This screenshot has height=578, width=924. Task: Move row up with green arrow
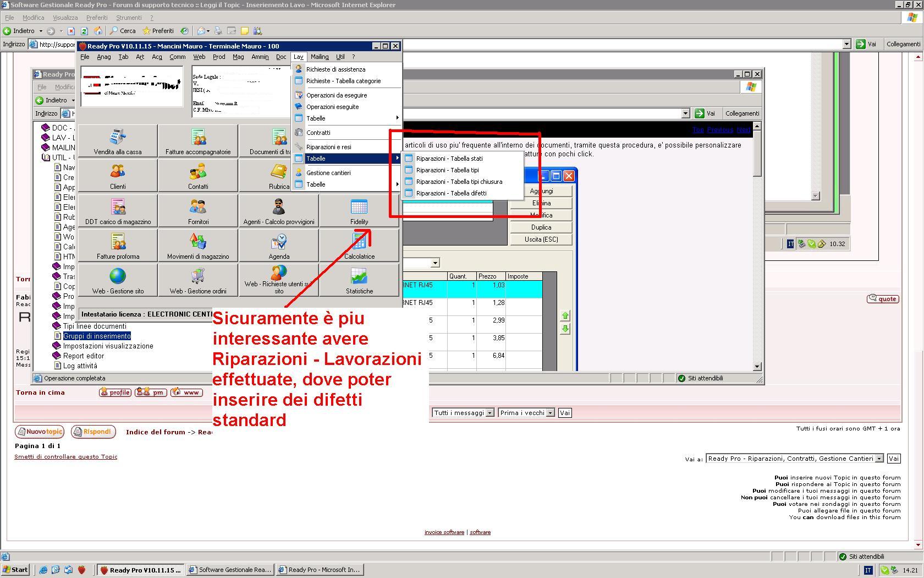point(565,315)
